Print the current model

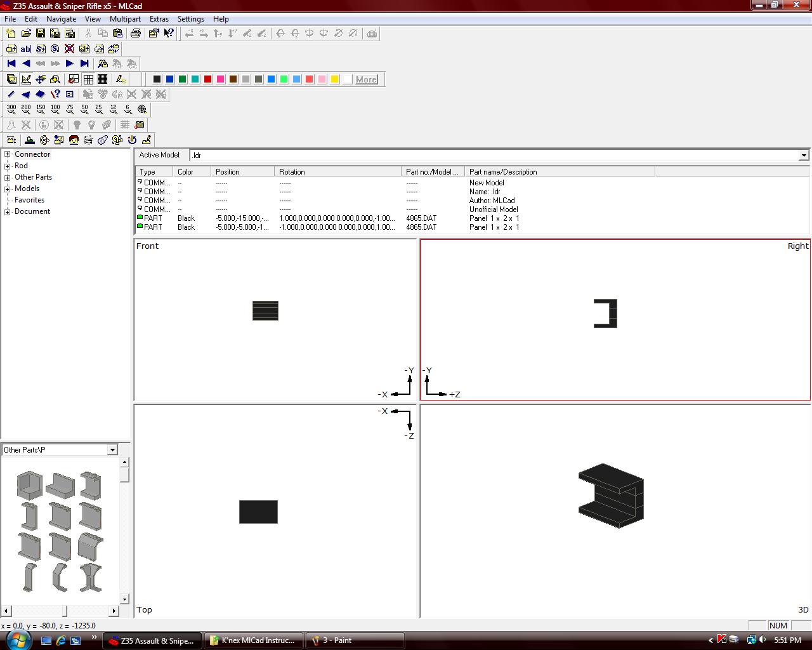(x=136, y=34)
